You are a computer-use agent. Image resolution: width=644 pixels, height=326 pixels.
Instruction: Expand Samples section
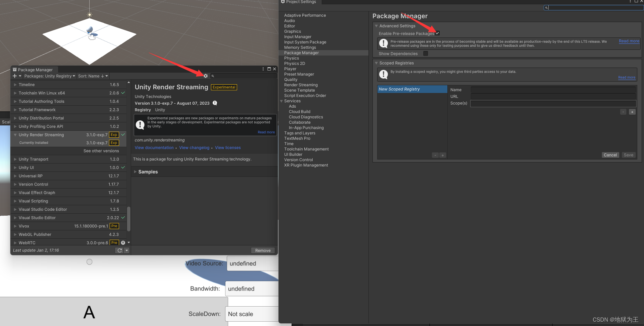click(135, 172)
